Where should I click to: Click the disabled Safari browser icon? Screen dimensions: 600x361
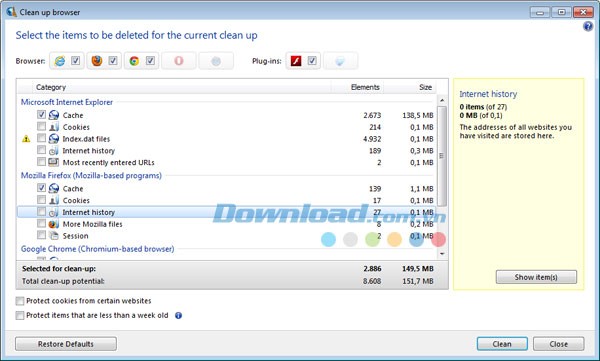(x=216, y=61)
